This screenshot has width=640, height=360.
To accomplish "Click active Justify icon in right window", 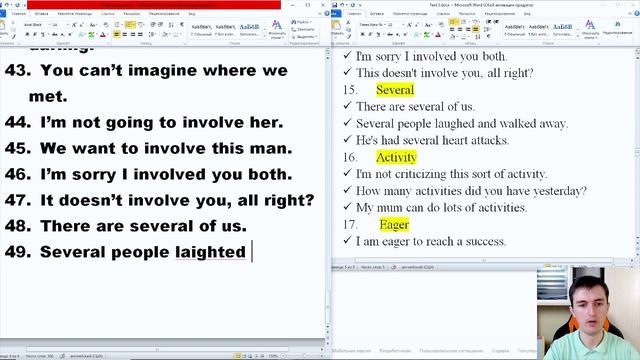I will coord(476,29).
